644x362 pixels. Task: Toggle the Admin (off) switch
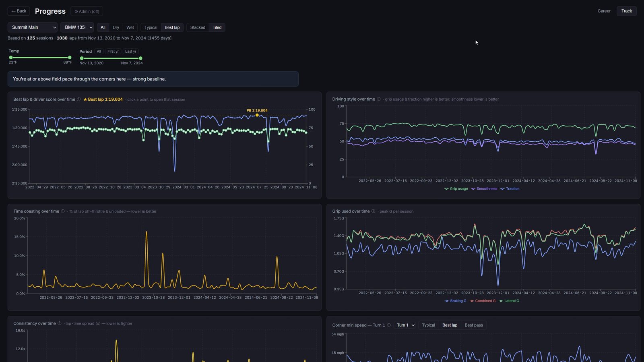tap(87, 11)
